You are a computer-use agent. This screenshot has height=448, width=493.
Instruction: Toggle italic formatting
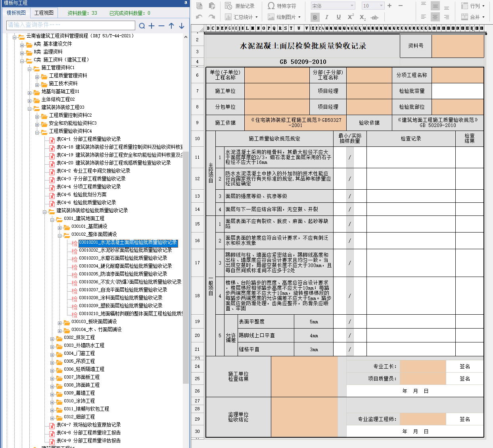click(326, 17)
